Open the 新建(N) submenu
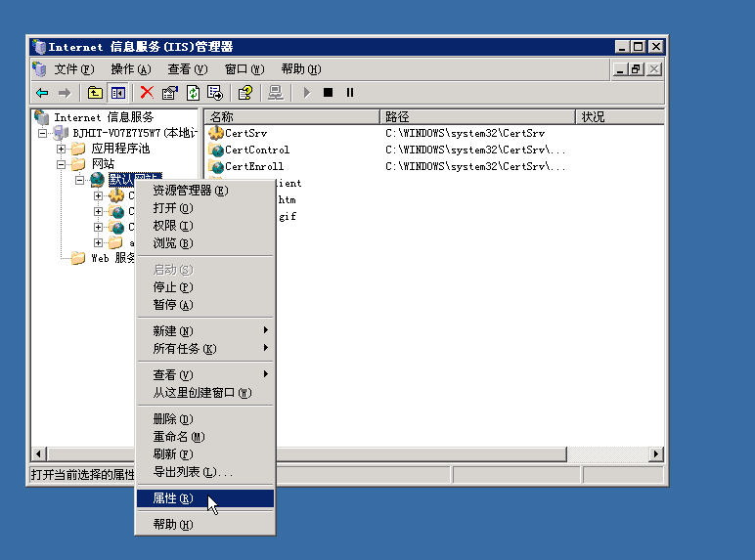Screen dimensions: 755x560 [205, 331]
